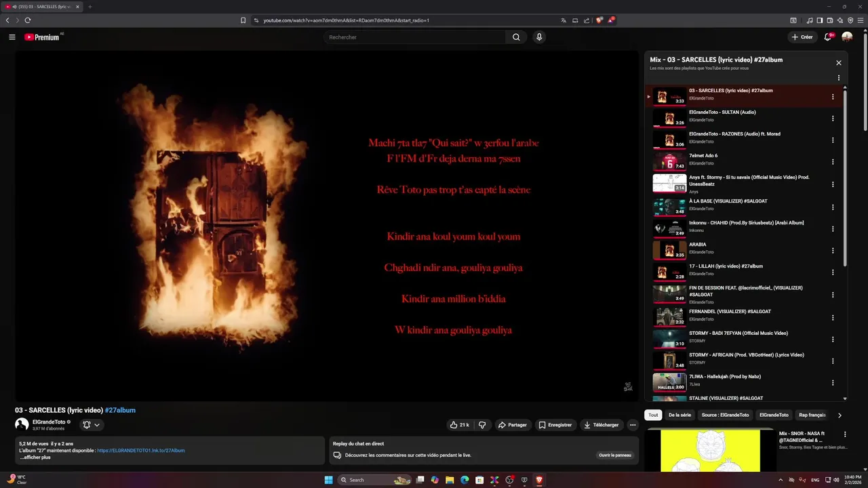Open options for SARCELLES playlist item
The width and height of the screenshot is (868, 488).
point(833,97)
